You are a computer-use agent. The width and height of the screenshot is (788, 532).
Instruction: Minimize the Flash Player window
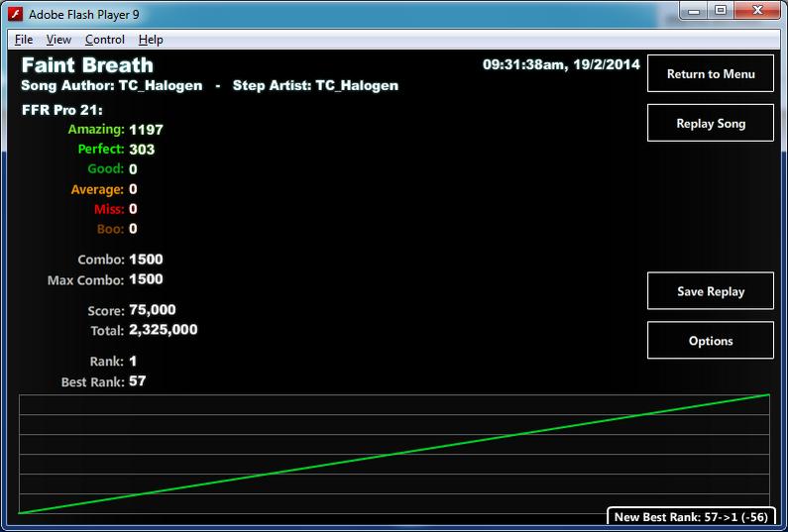[694, 11]
